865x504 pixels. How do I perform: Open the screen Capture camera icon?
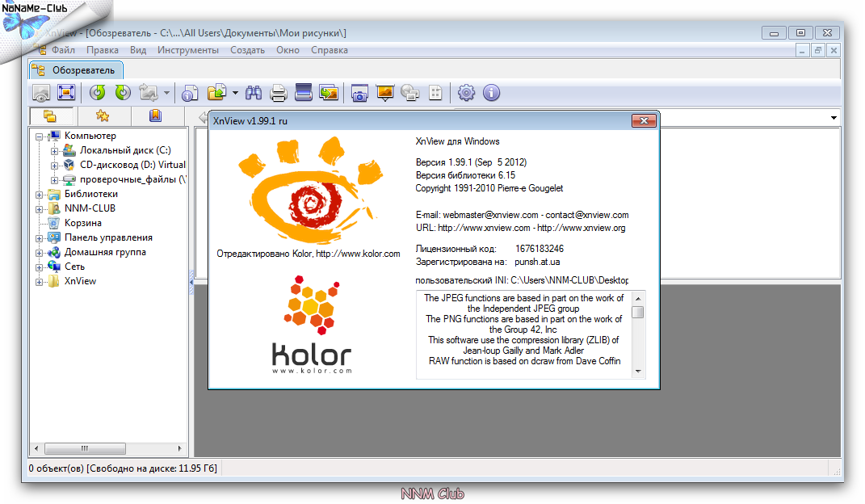pyautogui.click(x=359, y=93)
